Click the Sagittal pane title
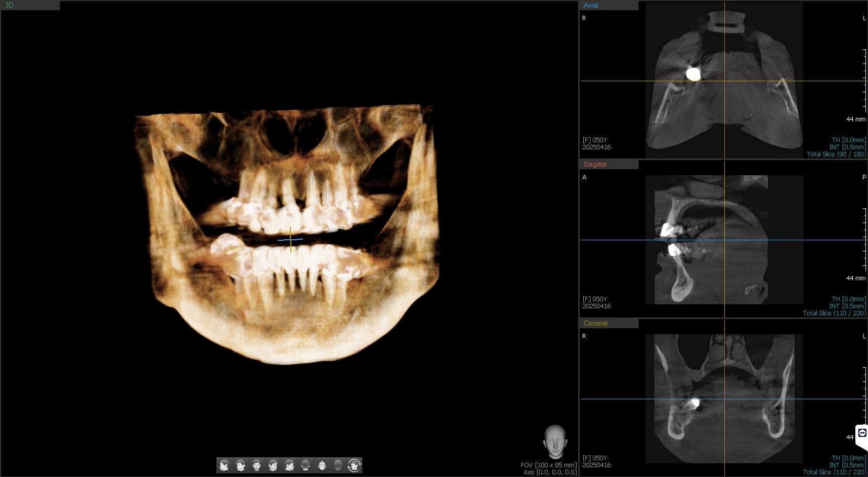Viewport: 868px width, 477px height. 595,164
